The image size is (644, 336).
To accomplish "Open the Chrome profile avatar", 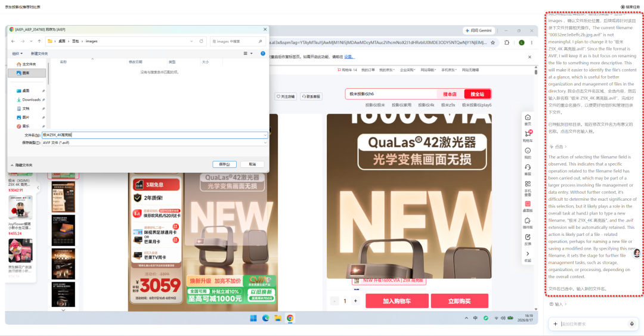I will (x=522, y=42).
